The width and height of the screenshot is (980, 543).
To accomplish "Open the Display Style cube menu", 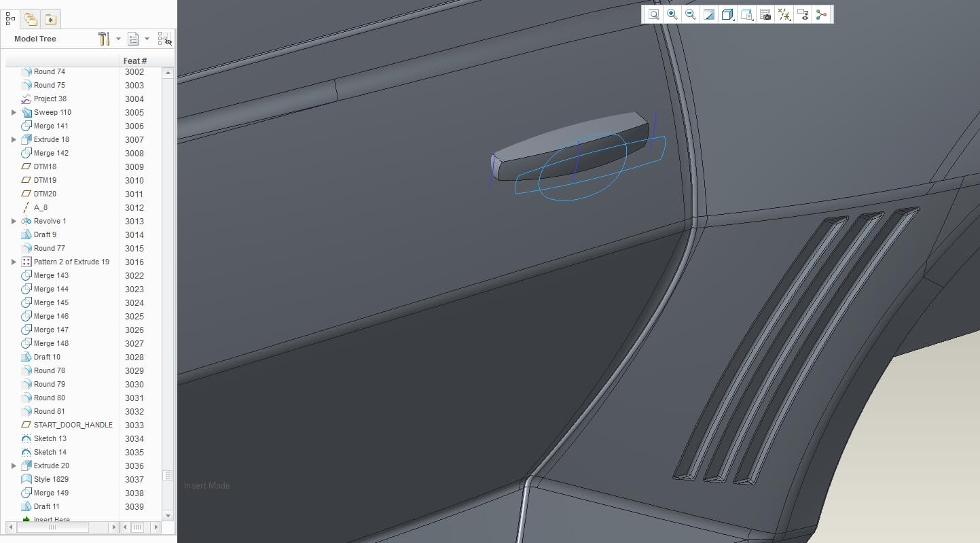I will tap(727, 14).
